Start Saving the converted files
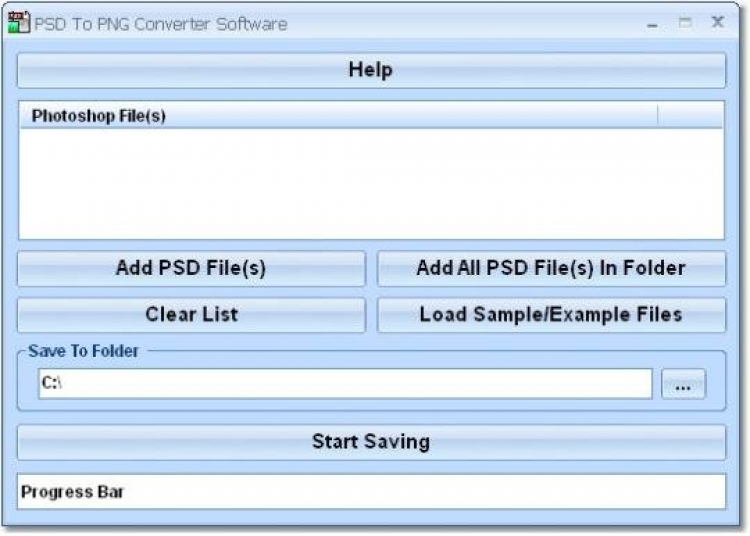 [371, 442]
